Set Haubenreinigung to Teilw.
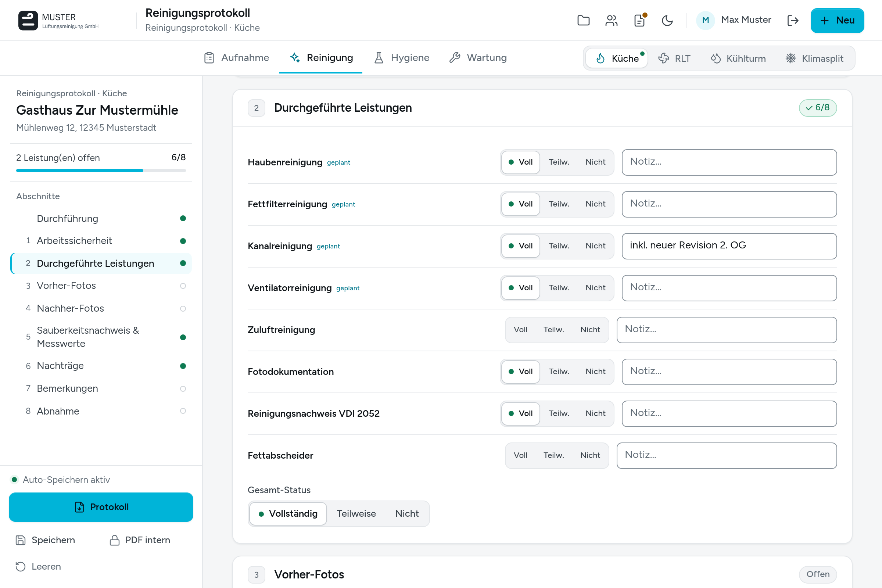The width and height of the screenshot is (882, 588). click(559, 162)
